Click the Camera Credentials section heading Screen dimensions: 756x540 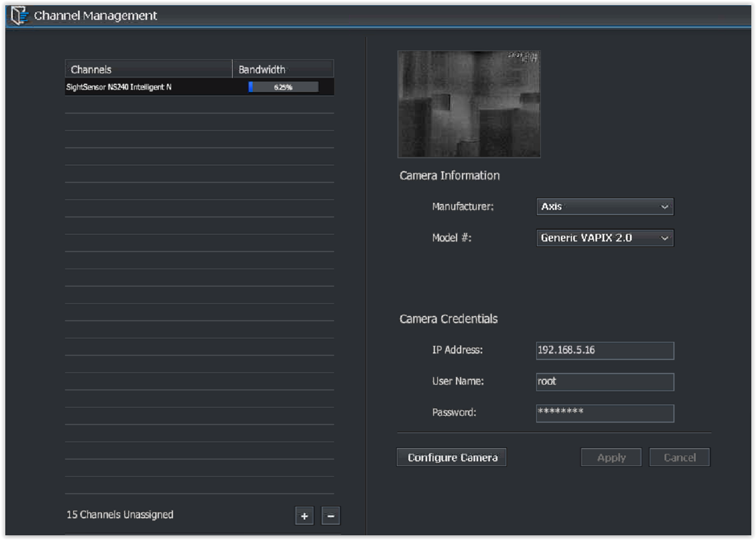[449, 319]
